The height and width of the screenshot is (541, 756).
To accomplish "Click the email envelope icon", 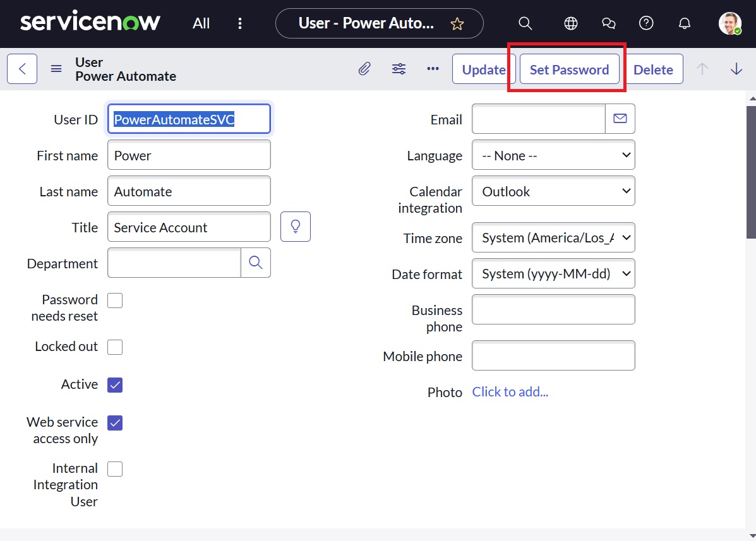I will tap(620, 119).
